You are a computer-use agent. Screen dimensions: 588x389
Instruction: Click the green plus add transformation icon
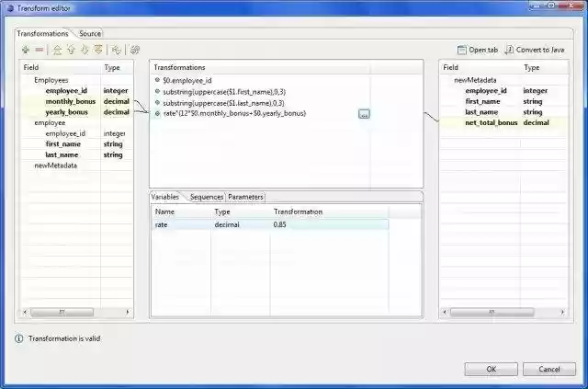26,50
